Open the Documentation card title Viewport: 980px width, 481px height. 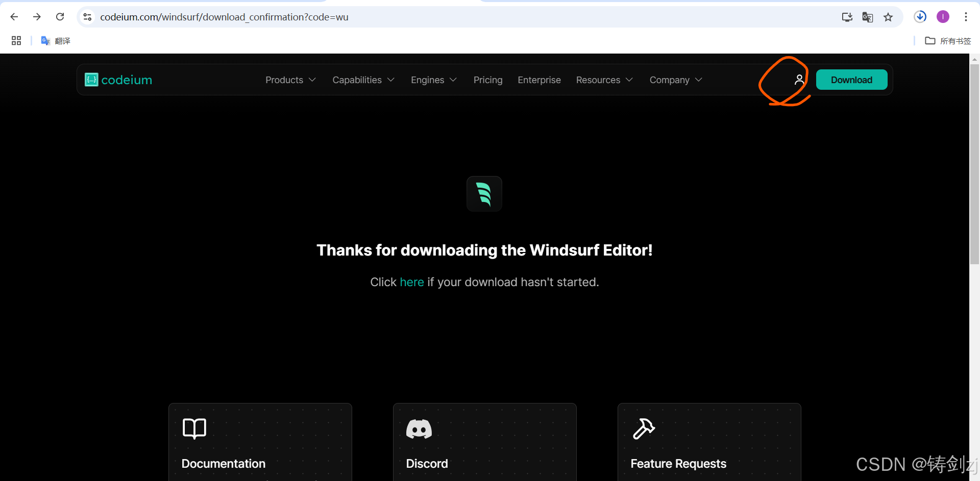(x=224, y=464)
